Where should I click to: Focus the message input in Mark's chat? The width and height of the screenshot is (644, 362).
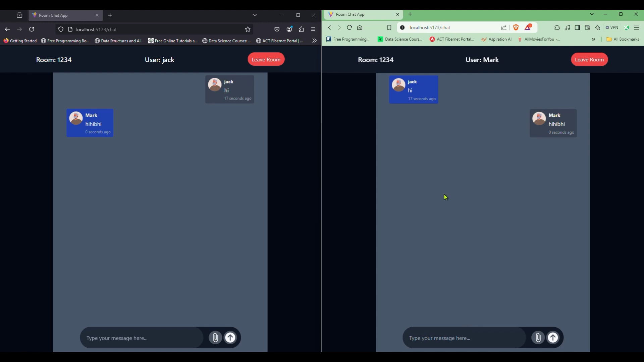click(x=464, y=338)
